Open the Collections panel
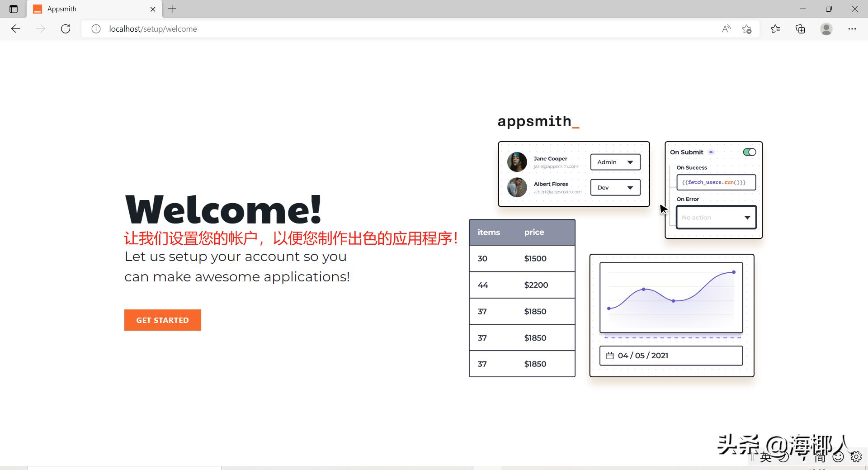Image resolution: width=868 pixels, height=470 pixels. (x=800, y=28)
